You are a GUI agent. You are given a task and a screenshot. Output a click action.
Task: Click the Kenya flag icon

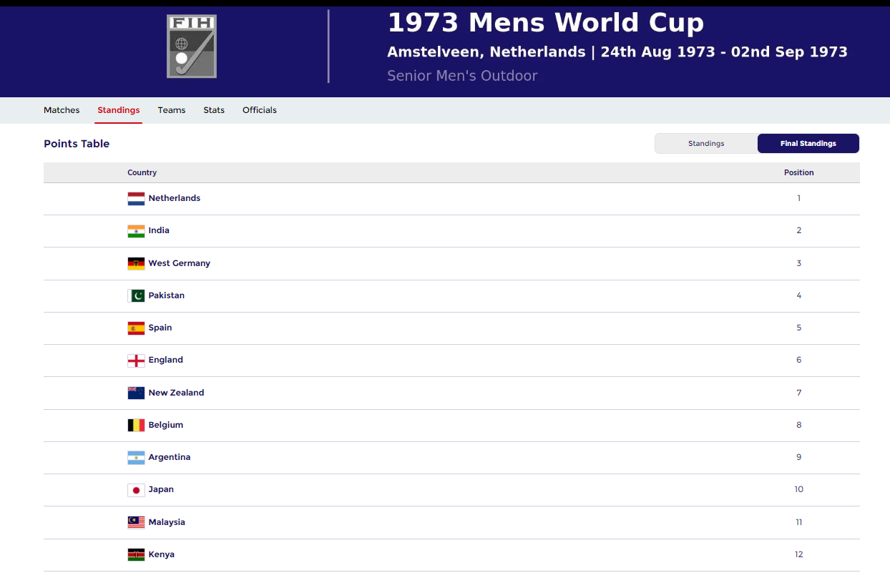[x=136, y=554]
